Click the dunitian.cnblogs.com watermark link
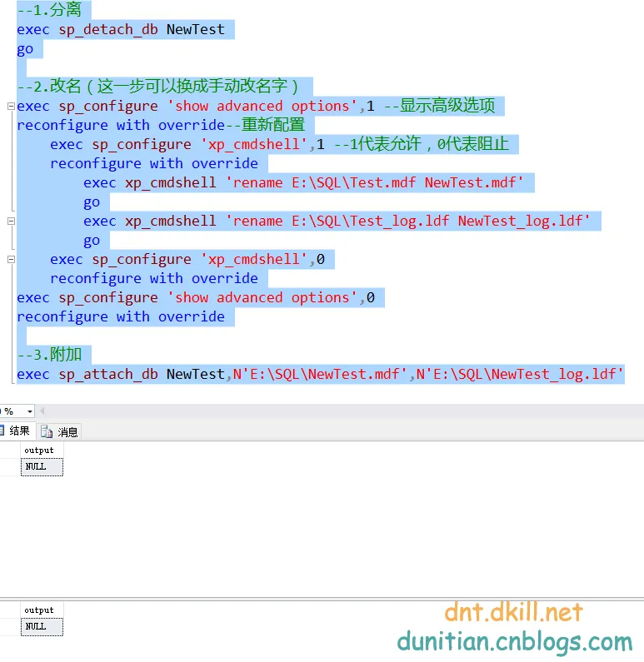 click(515, 642)
